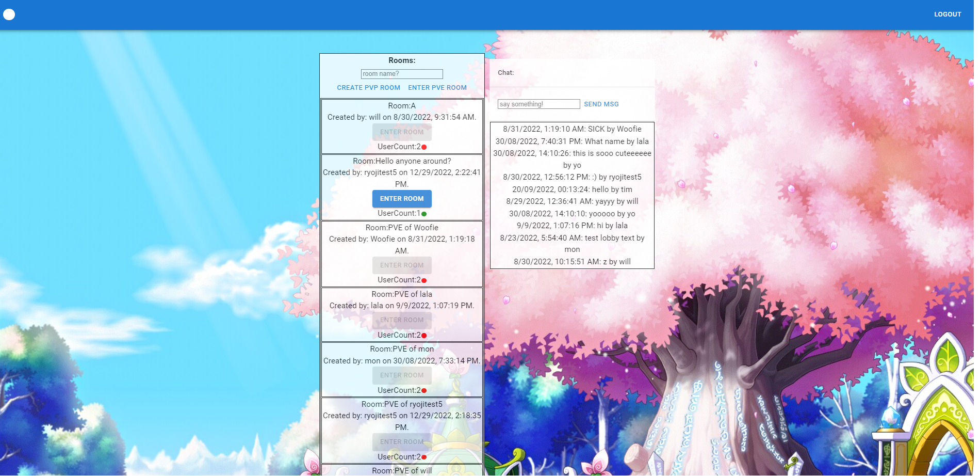The width and height of the screenshot is (980, 476).
Task: Select chat message 'SICK by Woofie'
Action: (x=572, y=129)
